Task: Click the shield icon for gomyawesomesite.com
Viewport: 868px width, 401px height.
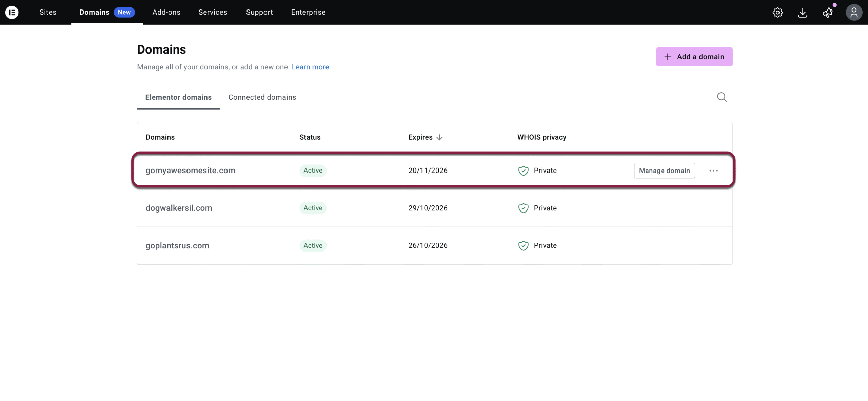Action: pyautogui.click(x=523, y=171)
